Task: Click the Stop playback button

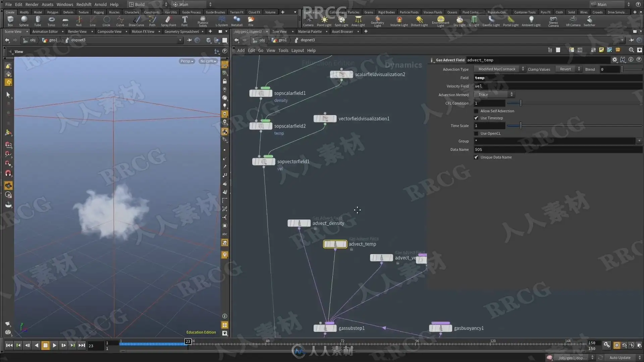Action: click(x=45, y=345)
